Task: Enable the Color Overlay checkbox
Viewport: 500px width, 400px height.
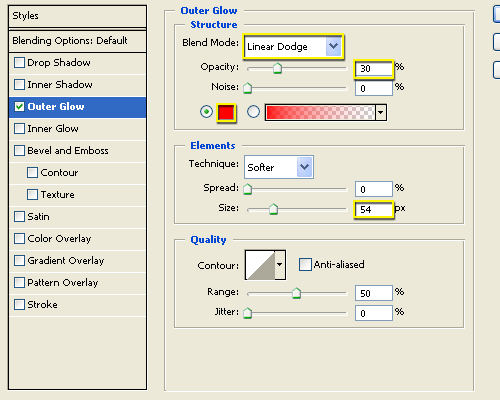Action: (19, 239)
